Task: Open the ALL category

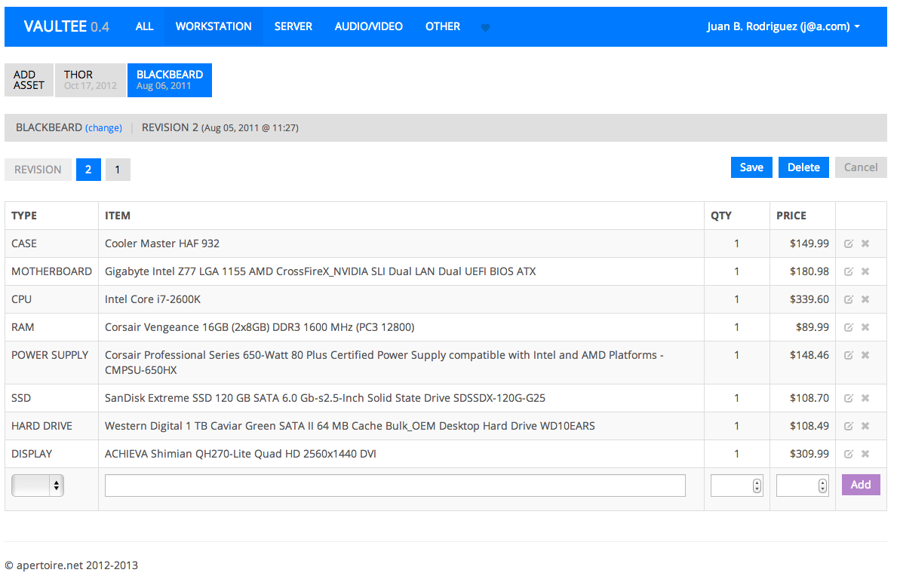Action: point(144,26)
